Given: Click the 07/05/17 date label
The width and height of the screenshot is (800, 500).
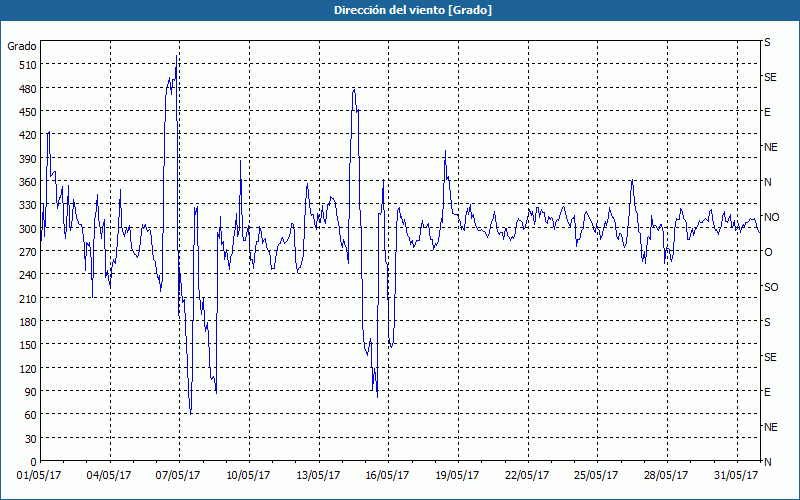Looking at the screenshot, I should (178, 476).
